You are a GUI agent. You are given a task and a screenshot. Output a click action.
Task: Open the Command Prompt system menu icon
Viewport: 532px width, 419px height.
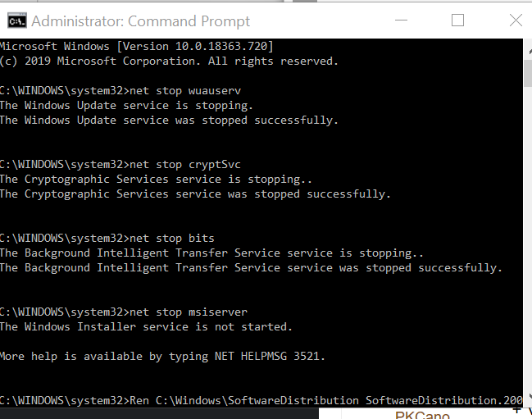click(x=17, y=21)
